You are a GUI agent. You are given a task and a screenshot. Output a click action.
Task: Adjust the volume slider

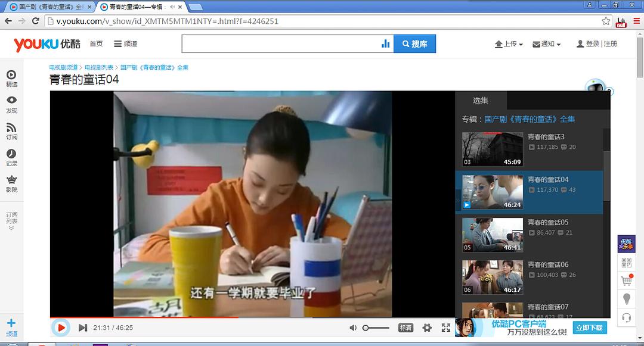pos(376,328)
